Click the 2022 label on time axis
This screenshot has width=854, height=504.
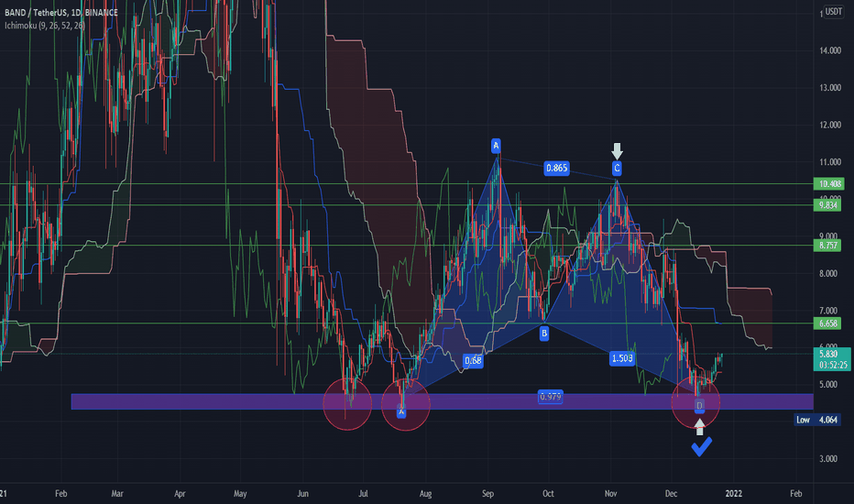(734, 494)
